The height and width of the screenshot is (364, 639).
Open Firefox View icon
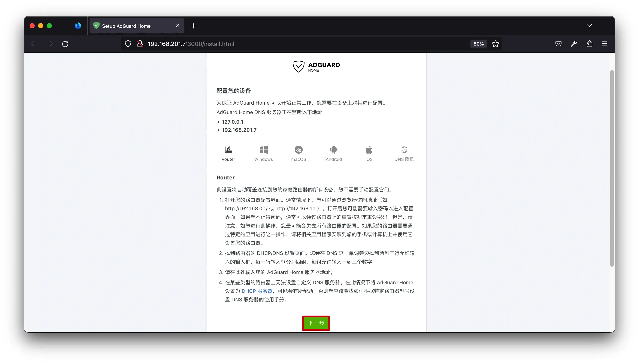pyautogui.click(x=78, y=25)
